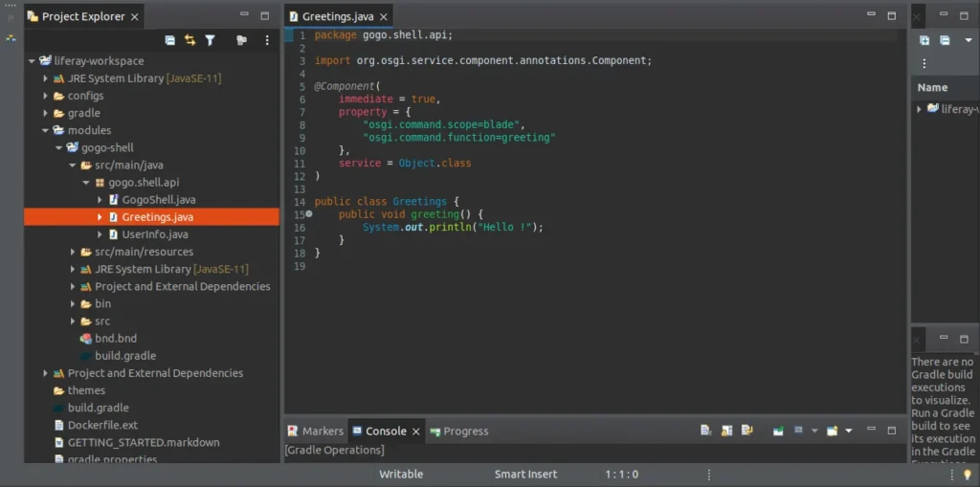Image resolution: width=980 pixels, height=487 pixels.
Task: Maximize the Project Explorer panel
Action: coord(265,15)
